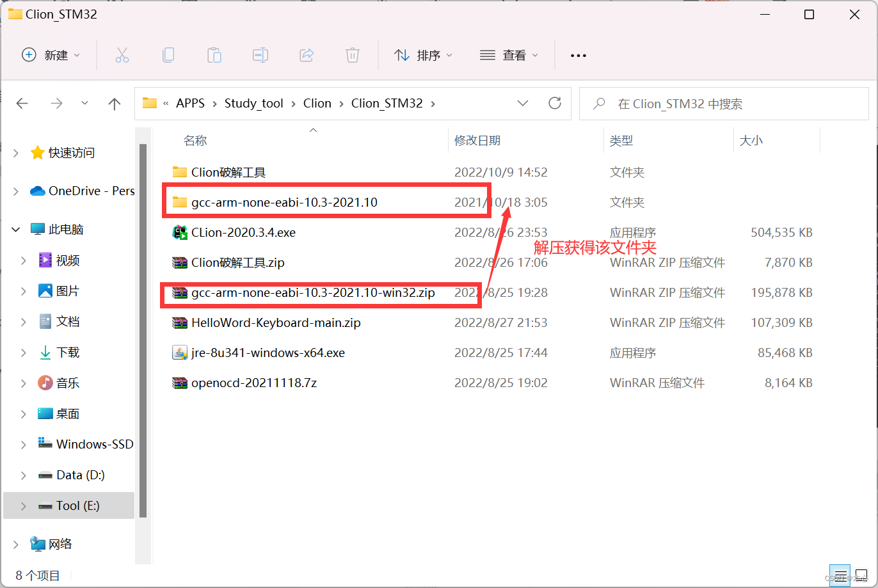
Task: Click the CLion-2020.3.4.exe file icon
Action: pos(180,232)
